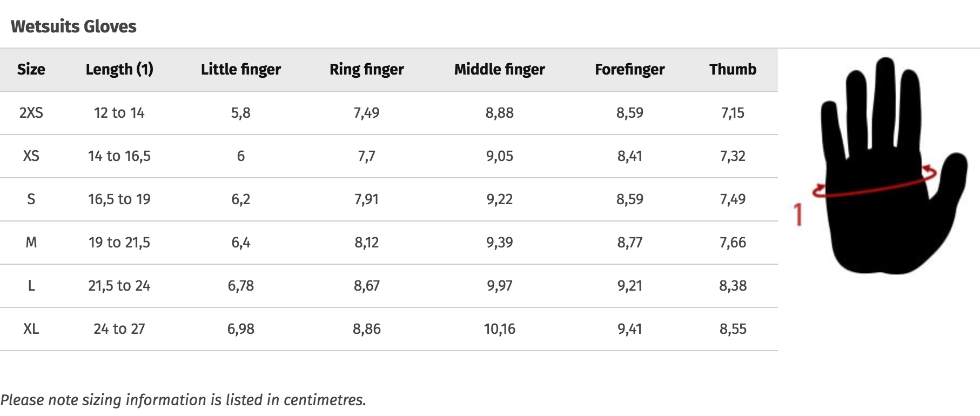Click the 16,5 to 19 length cell
Image resolution: width=980 pixels, height=416 pixels.
[119, 199]
